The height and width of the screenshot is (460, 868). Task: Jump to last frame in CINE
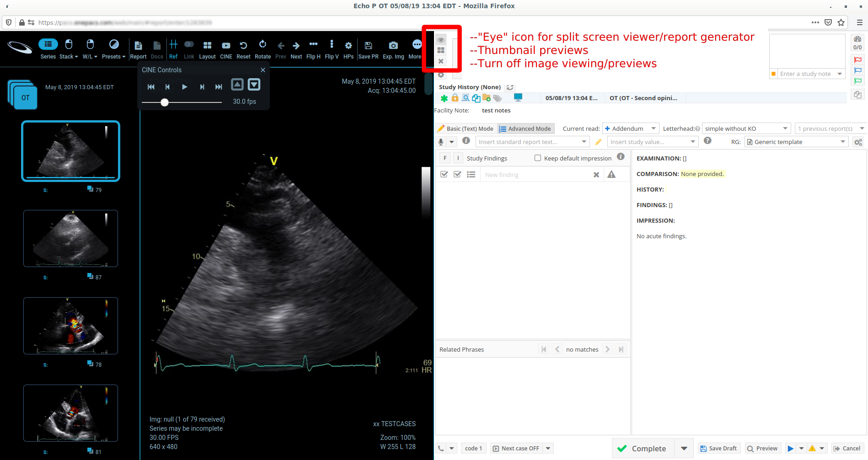tap(219, 87)
